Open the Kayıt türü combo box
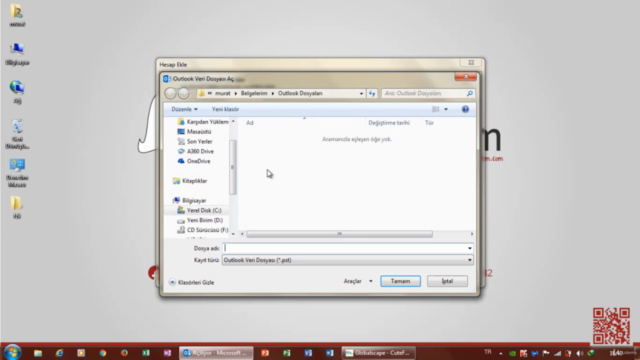Screen dimensions: 640x360 (347, 260)
